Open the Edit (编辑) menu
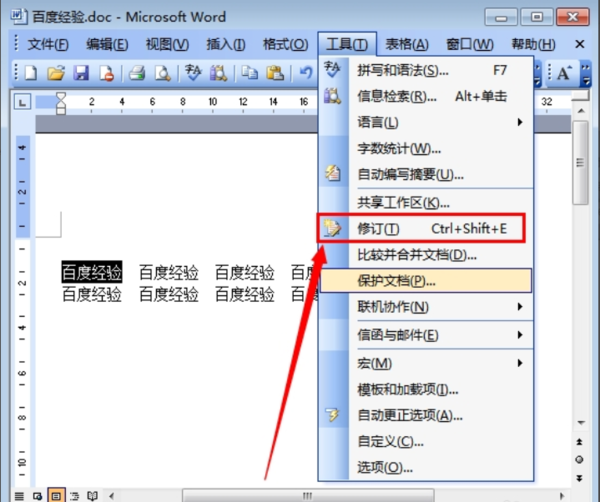The image size is (600, 502). 107,44
